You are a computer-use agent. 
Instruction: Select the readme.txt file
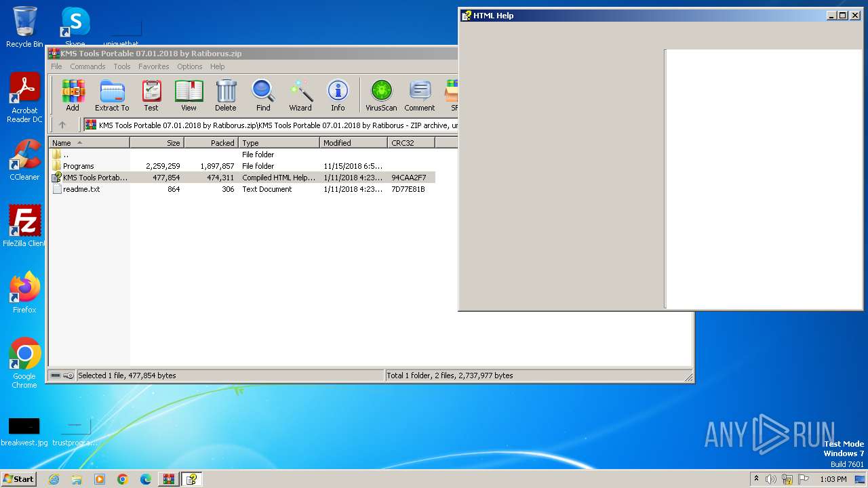pyautogui.click(x=241, y=189)
